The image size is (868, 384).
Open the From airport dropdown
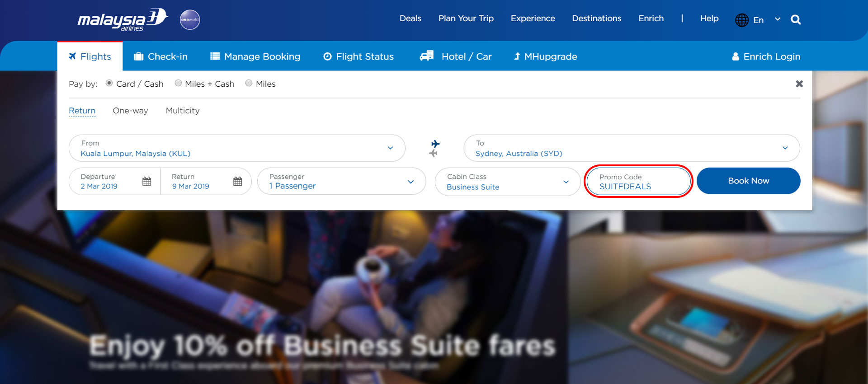pos(237,148)
